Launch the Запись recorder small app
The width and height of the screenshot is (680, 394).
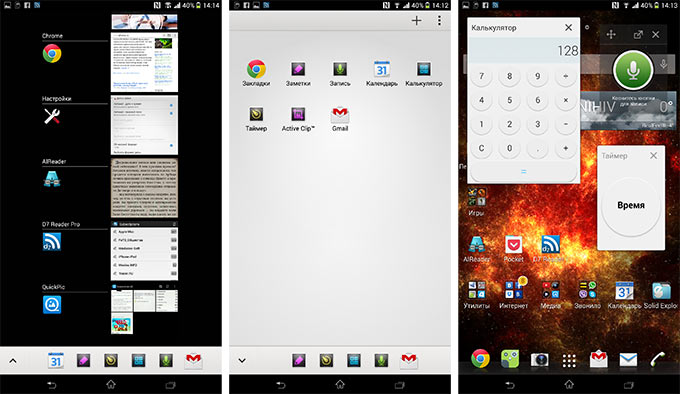pos(340,73)
